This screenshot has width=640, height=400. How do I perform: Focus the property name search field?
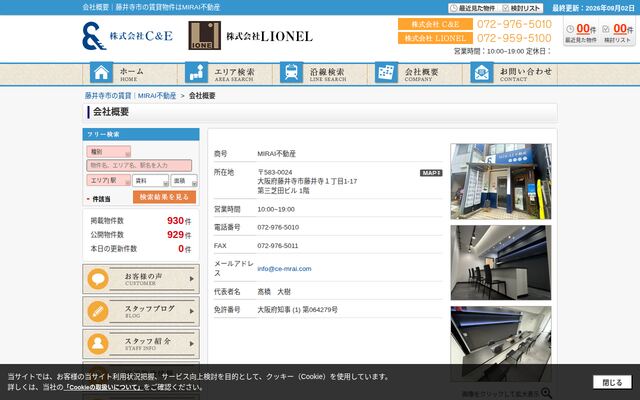pos(139,165)
